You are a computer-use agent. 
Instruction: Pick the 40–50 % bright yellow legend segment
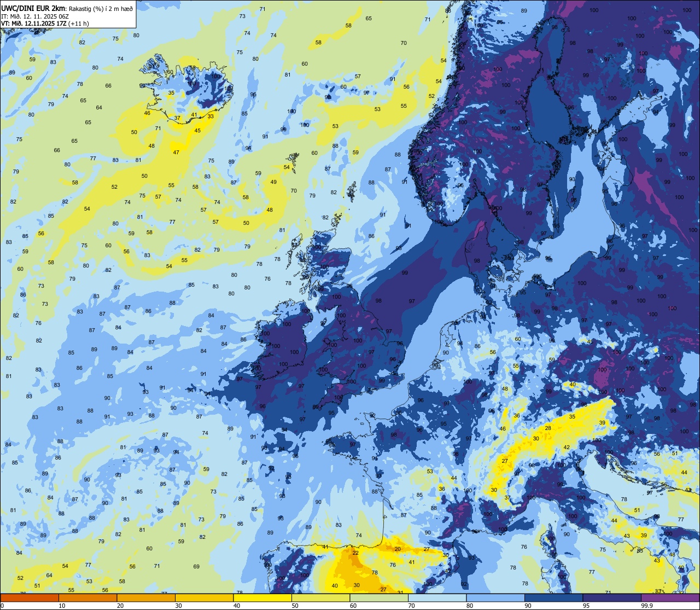(x=262, y=597)
